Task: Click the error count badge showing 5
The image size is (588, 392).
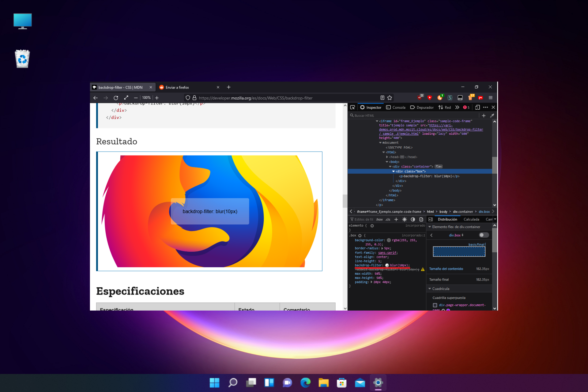Action: (x=466, y=107)
